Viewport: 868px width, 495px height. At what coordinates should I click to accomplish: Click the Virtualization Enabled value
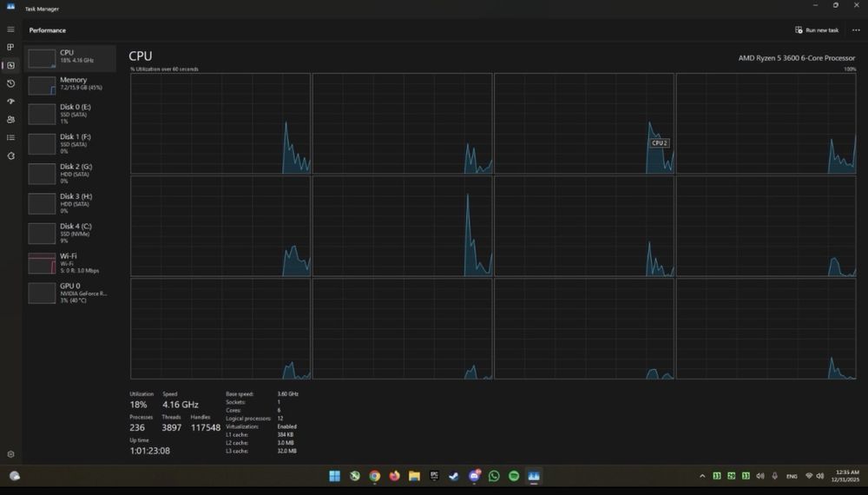(287, 427)
